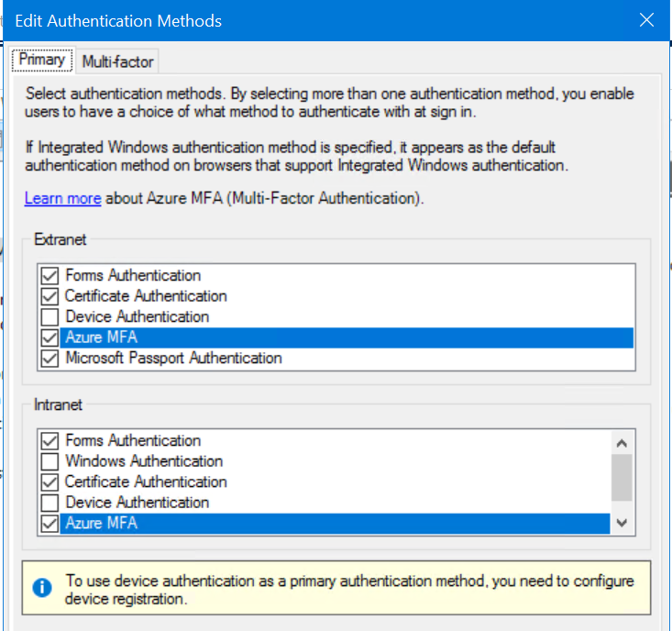Toggle Extranet Certificate Authentication checkbox
This screenshot has height=631, width=672.
[x=50, y=296]
